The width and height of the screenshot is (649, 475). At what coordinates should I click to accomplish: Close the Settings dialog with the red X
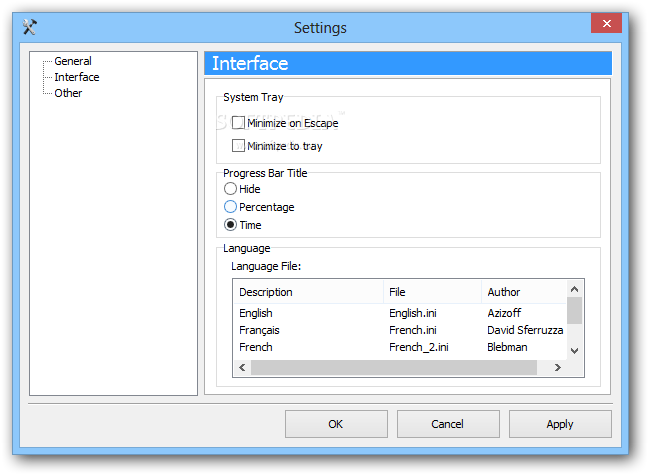(606, 23)
